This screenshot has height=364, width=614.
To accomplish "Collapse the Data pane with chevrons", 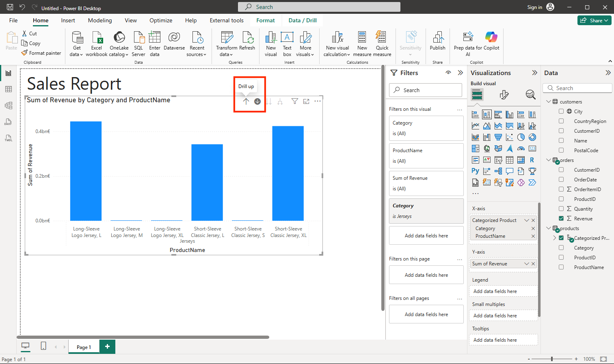I will (608, 73).
